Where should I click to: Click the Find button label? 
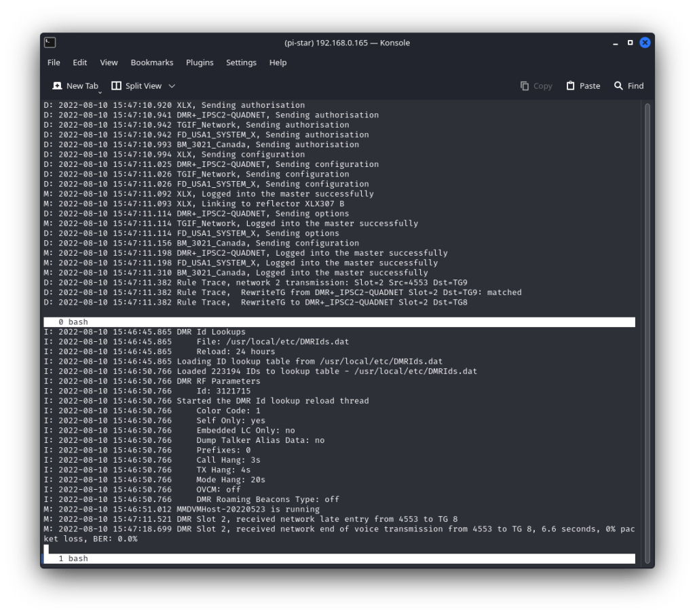pyautogui.click(x=635, y=86)
